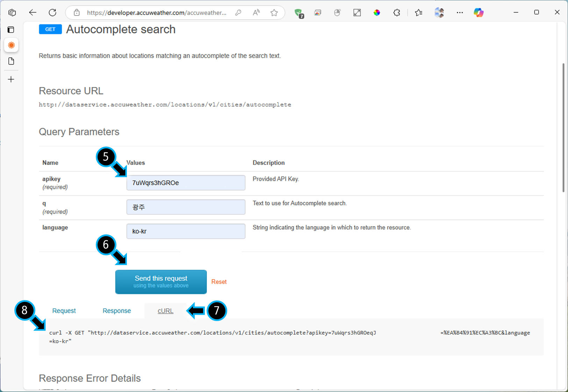Viewport: 568px width, 392px height.
Task: Select the orange AccuWeather tab in sidebar
Action: point(11,45)
